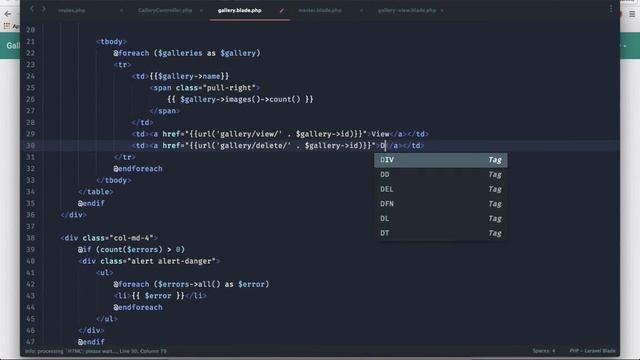The width and height of the screenshot is (640, 360).
Task: Click the closing table tag
Action: (96, 192)
